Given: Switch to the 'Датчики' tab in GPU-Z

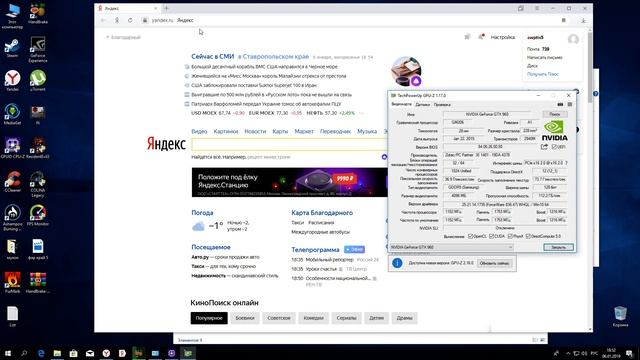Looking at the screenshot, I should (423, 105).
